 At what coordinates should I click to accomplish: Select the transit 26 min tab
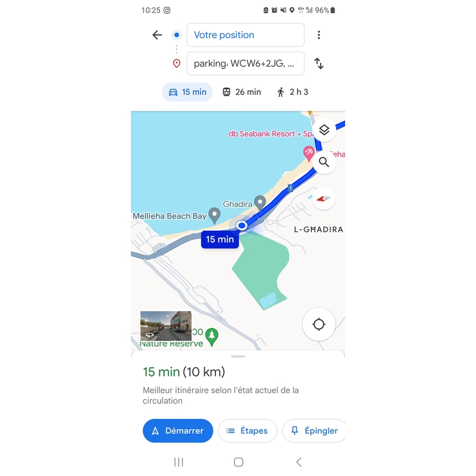(x=242, y=92)
